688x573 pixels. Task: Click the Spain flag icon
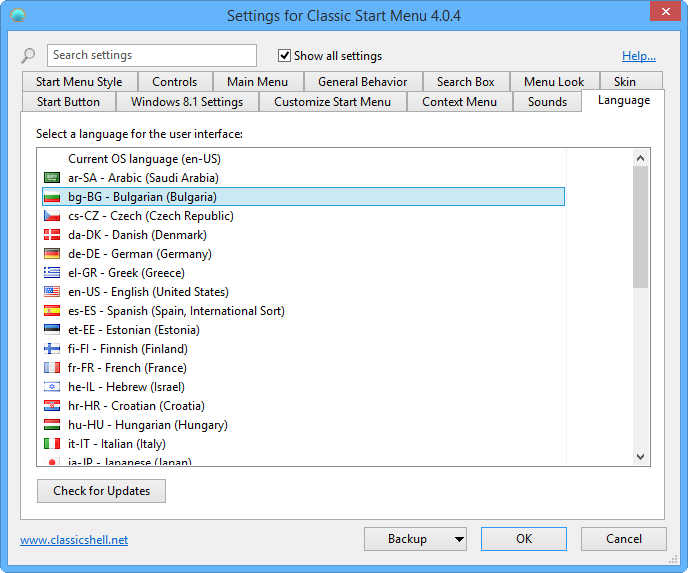coord(52,311)
